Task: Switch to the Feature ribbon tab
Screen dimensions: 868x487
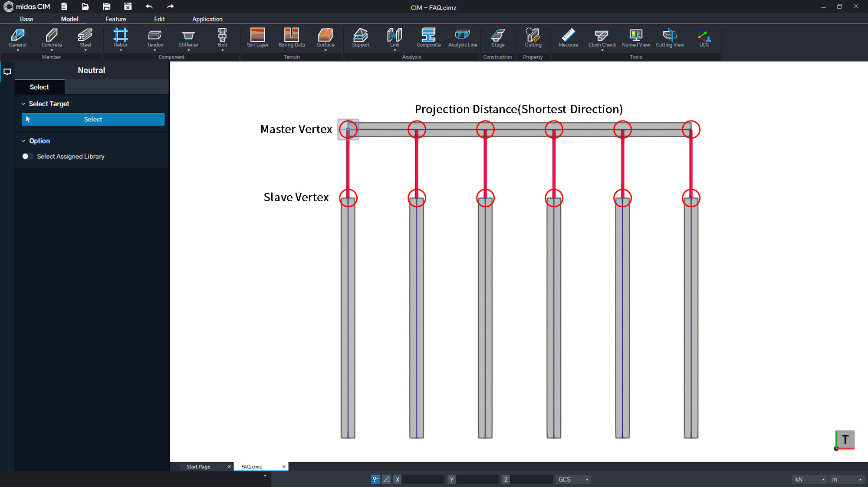Action: [x=116, y=19]
